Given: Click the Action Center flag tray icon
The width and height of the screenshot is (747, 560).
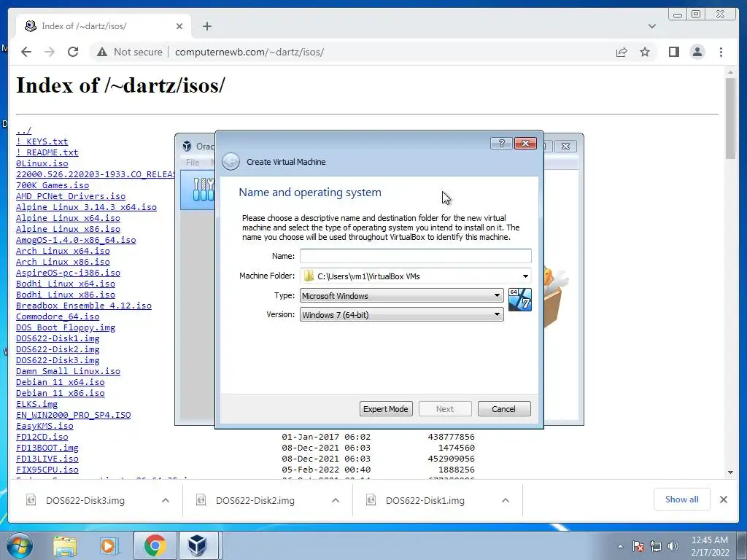Looking at the screenshot, I should [638, 546].
